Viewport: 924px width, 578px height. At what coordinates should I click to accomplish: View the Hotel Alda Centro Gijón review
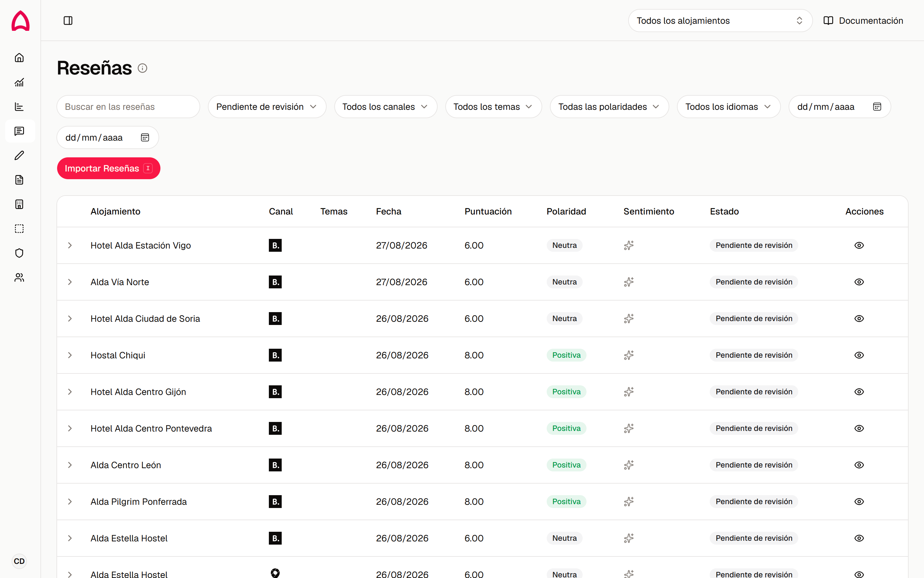tap(859, 392)
